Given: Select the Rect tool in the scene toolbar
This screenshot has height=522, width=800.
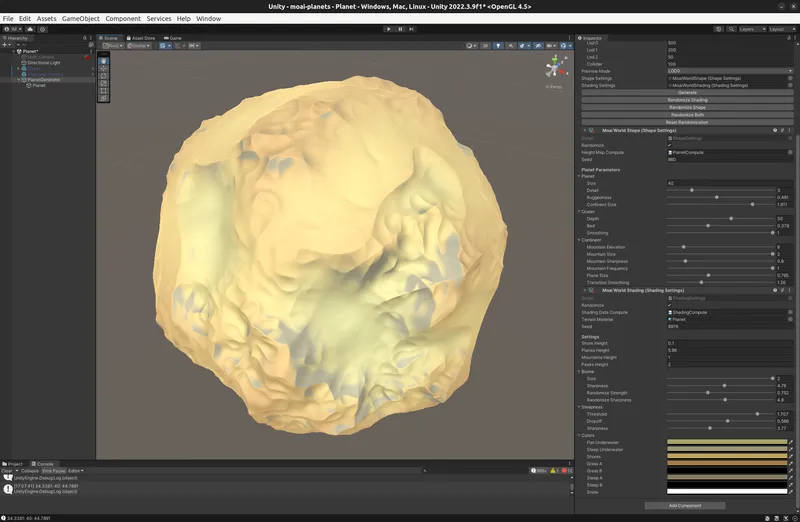Looking at the screenshot, I should coord(104,91).
